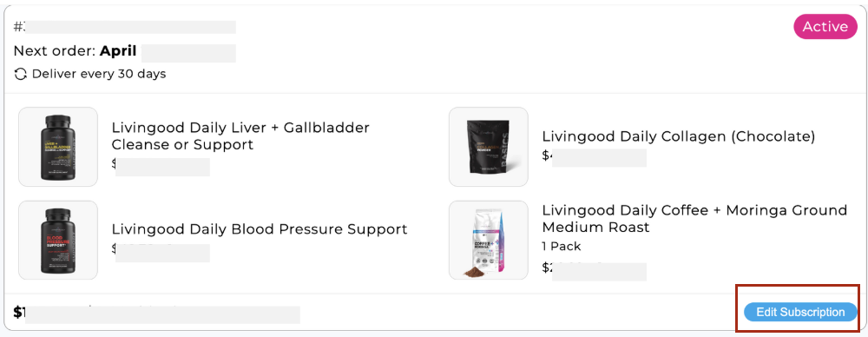
Task: Click the subscription number at top left
Action: coord(124,27)
